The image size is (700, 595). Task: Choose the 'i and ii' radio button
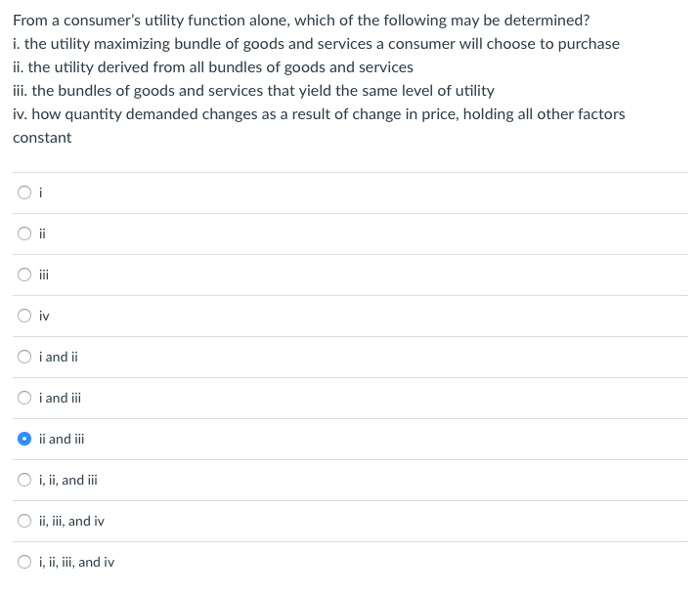click(x=23, y=357)
